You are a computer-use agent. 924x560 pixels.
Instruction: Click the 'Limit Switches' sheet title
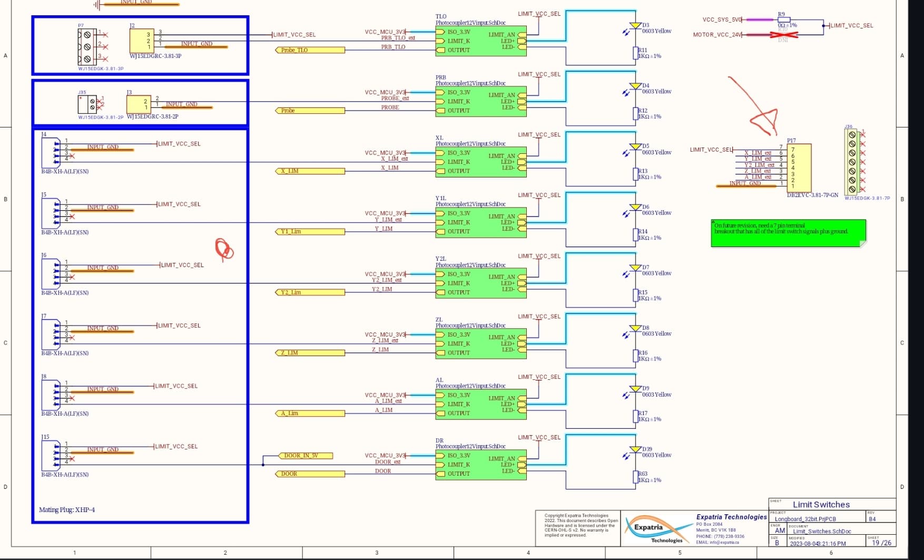(821, 505)
